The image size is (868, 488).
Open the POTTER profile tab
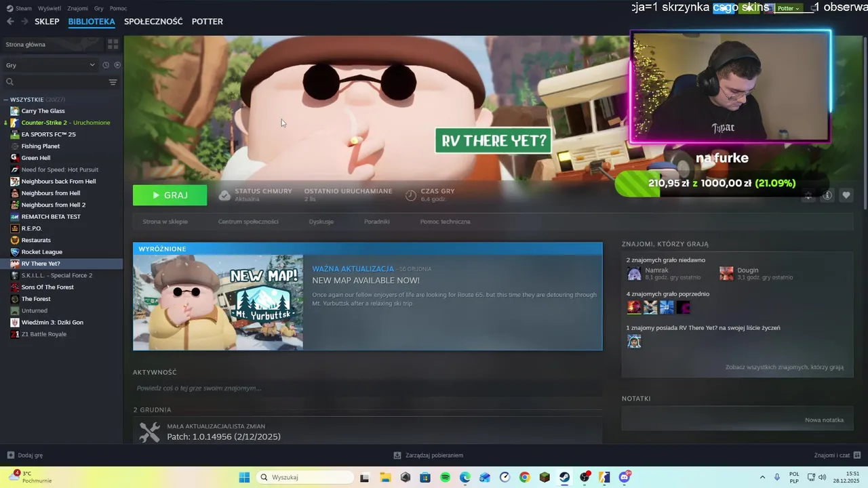pos(208,22)
